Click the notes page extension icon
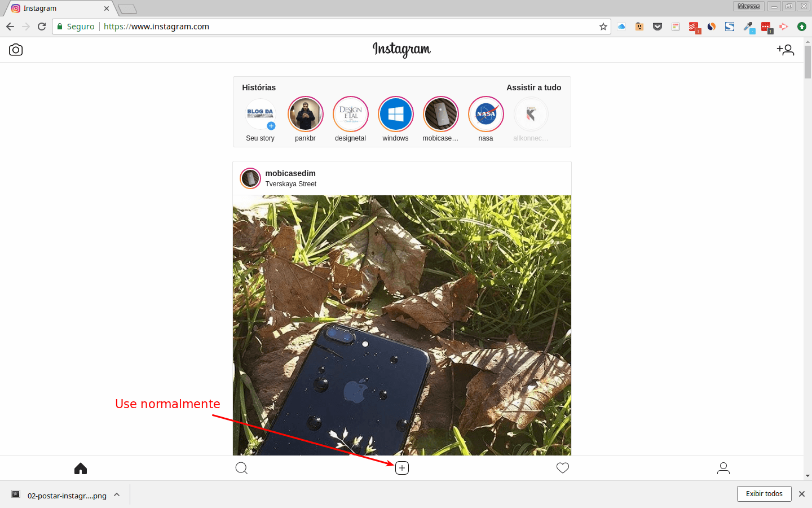This screenshot has height=508, width=812. pos(676,27)
